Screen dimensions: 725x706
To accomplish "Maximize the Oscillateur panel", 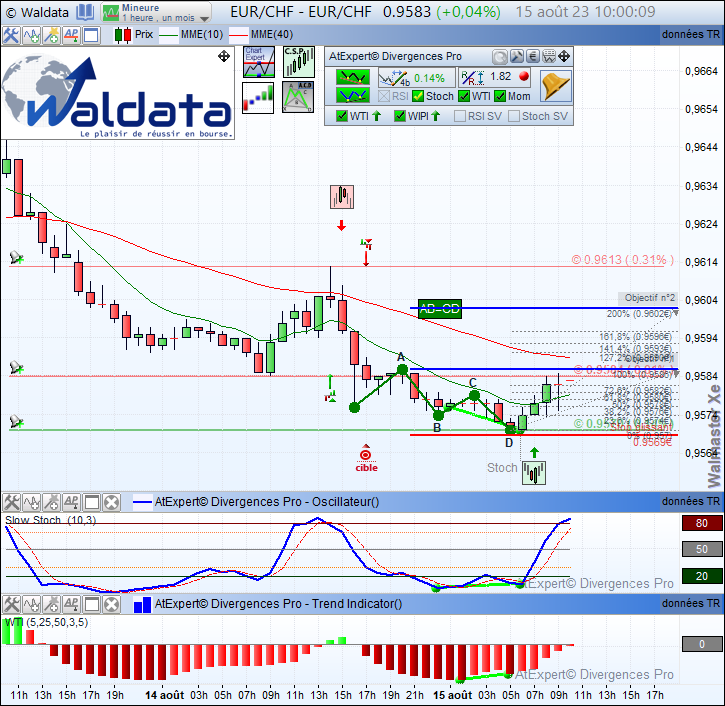I will point(92,502).
